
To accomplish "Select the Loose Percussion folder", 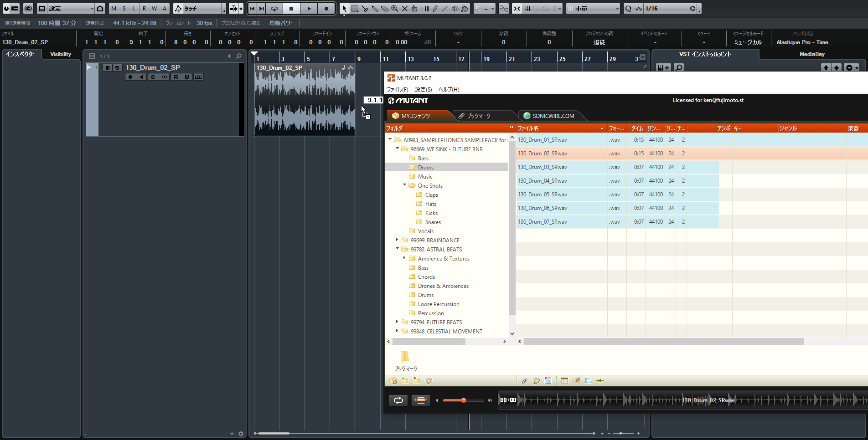I will (x=439, y=304).
